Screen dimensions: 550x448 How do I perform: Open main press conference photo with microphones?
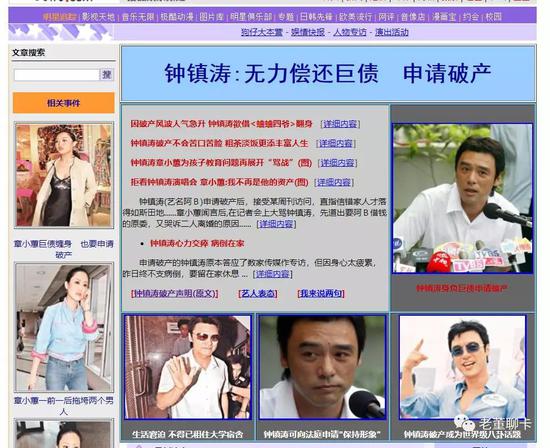tap(462, 198)
